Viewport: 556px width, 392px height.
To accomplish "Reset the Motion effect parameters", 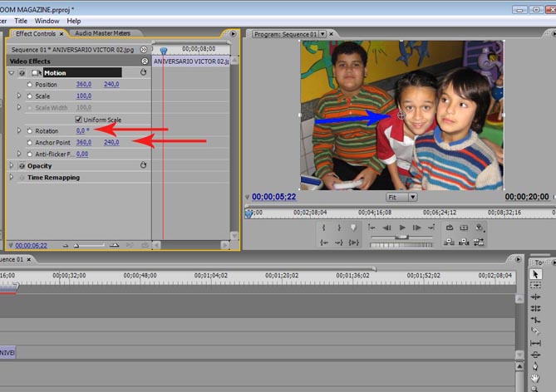I will [x=143, y=73].
